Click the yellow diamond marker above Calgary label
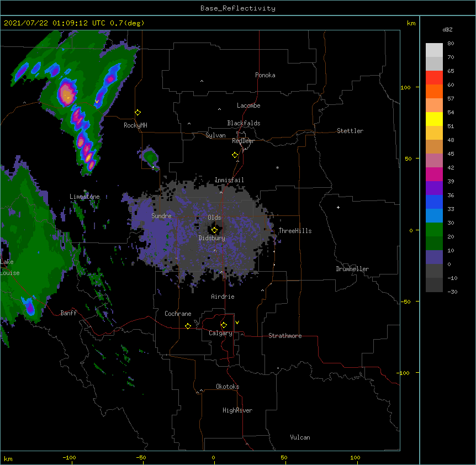476x465 pixels. pyautogui.click(x=224, y=325)
